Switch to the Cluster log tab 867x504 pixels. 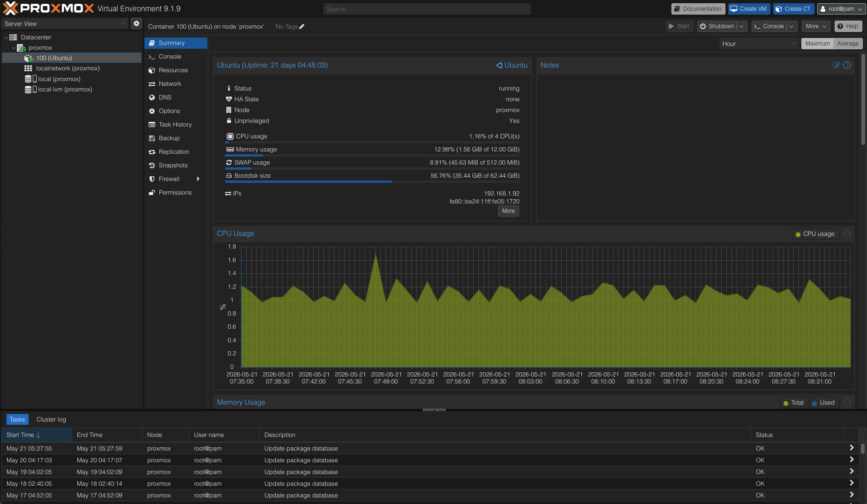(x=51, y=419)
